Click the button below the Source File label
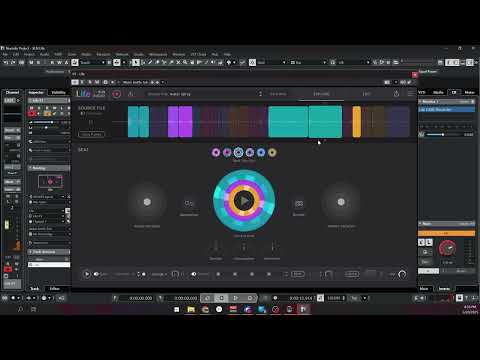The height and width of the screenshot is (360, 480). (91, 134)
